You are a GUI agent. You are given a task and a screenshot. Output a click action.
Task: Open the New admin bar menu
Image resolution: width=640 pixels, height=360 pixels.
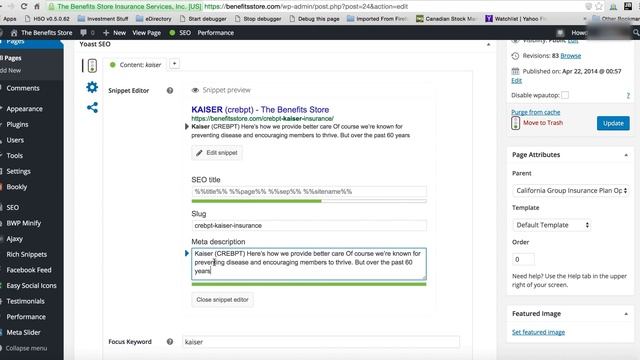click(x=114, y=32)
